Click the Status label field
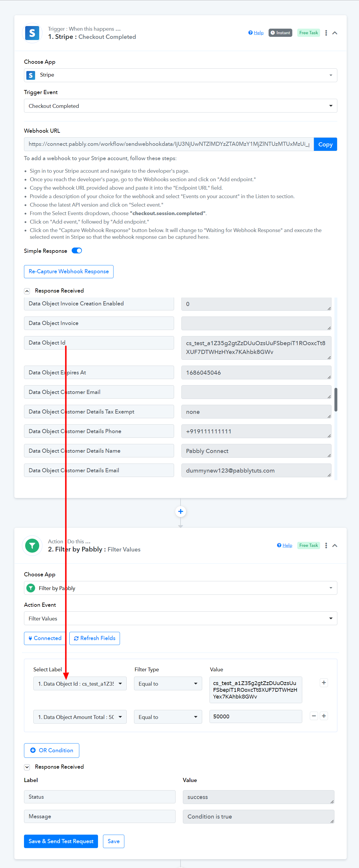 99,797
